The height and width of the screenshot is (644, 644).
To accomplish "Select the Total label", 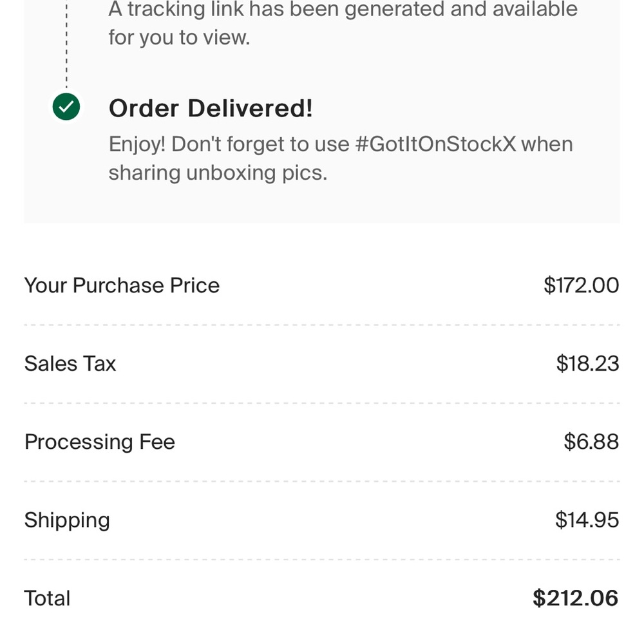I will click(x=47, y=598).
